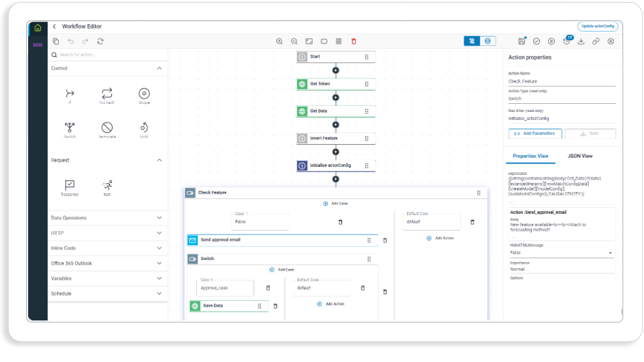Select the For Each control action
The height and width of the screenshot is (362, 644).
click(107, 94)
